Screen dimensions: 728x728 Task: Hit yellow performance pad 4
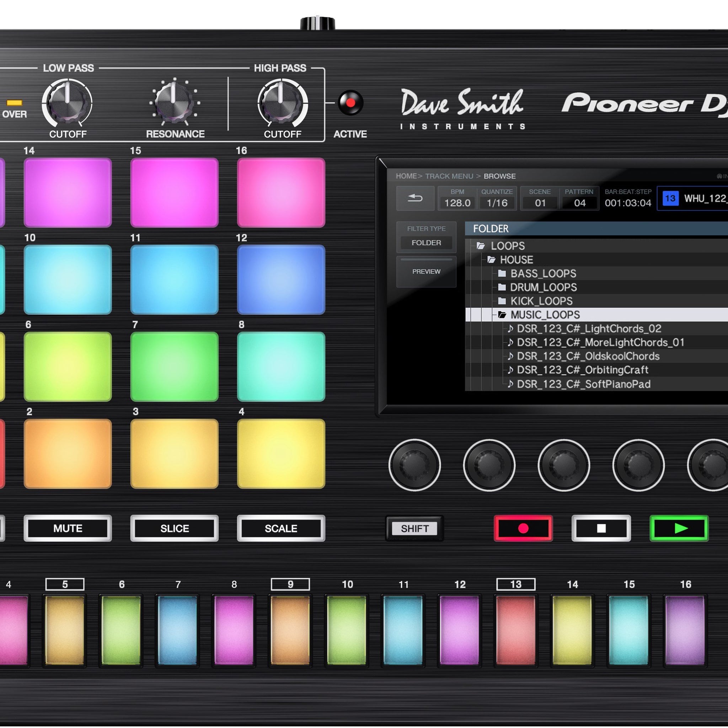coord(281,454)
